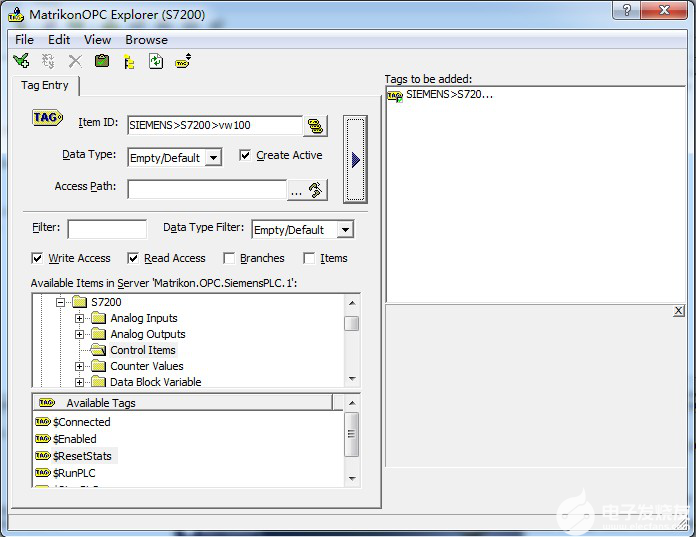
Task: Click the access path key icon button
Action: (316, 190)
